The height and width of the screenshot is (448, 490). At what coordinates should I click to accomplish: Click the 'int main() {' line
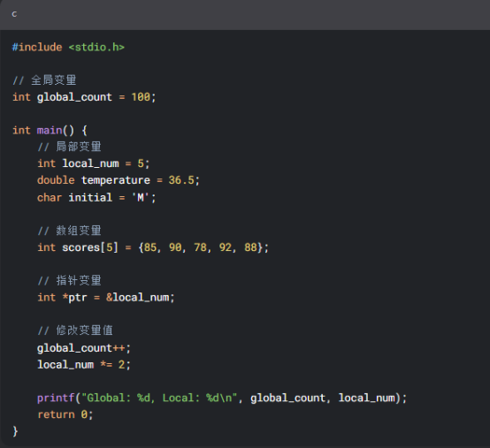pyautogui.click(x=50, y=130)
